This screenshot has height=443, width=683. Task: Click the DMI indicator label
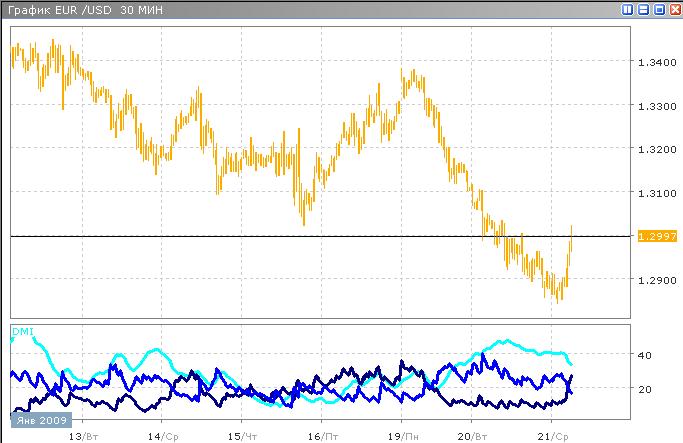click(x=22, y=330)
